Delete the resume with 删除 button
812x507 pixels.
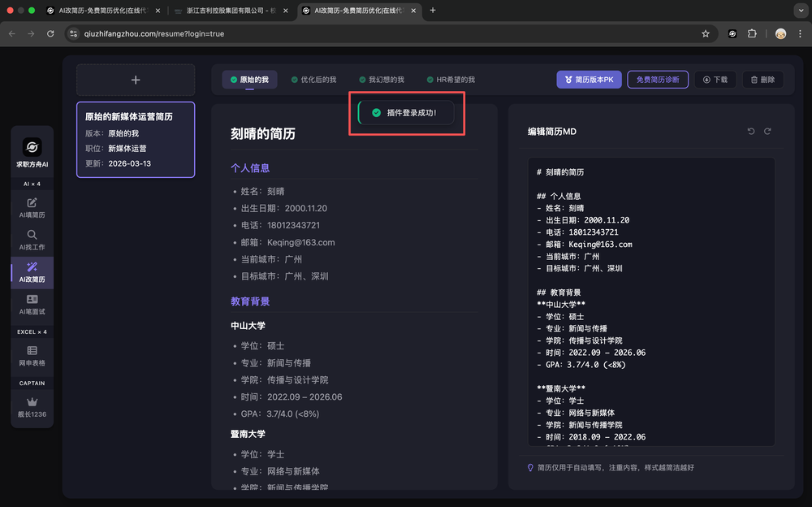[x=762, y=80]
